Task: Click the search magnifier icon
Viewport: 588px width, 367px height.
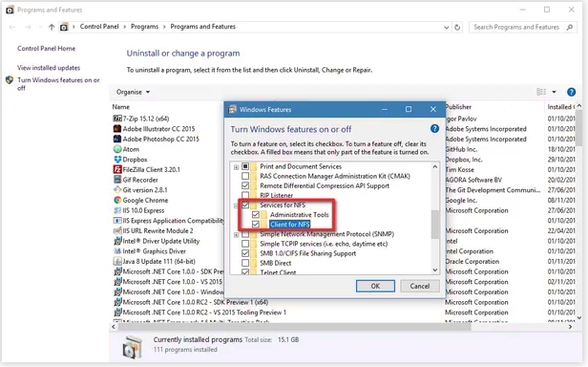Action: point(570,27)
